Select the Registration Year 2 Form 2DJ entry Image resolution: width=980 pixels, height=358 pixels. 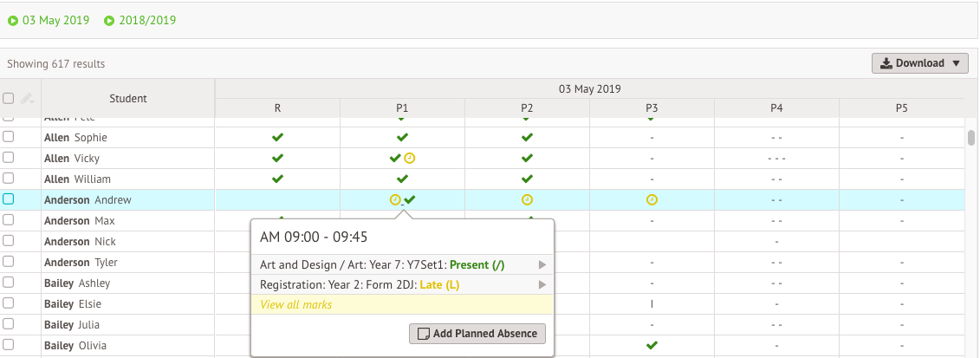402,285
